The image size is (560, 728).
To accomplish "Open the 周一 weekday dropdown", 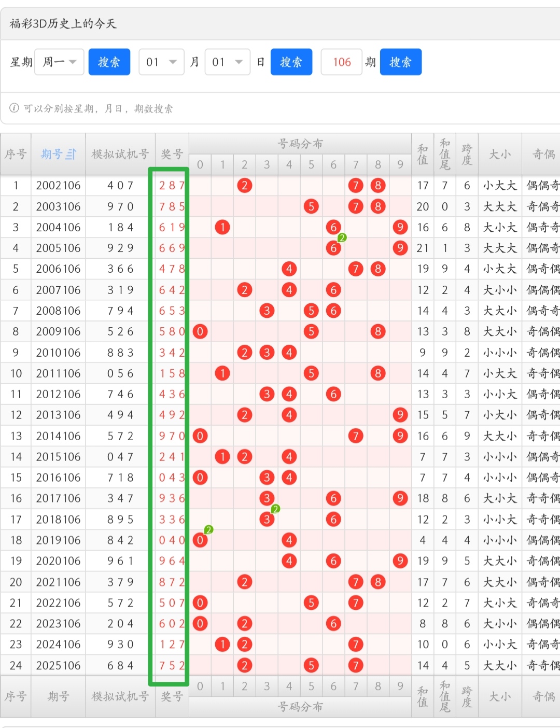I will (59, 62).
